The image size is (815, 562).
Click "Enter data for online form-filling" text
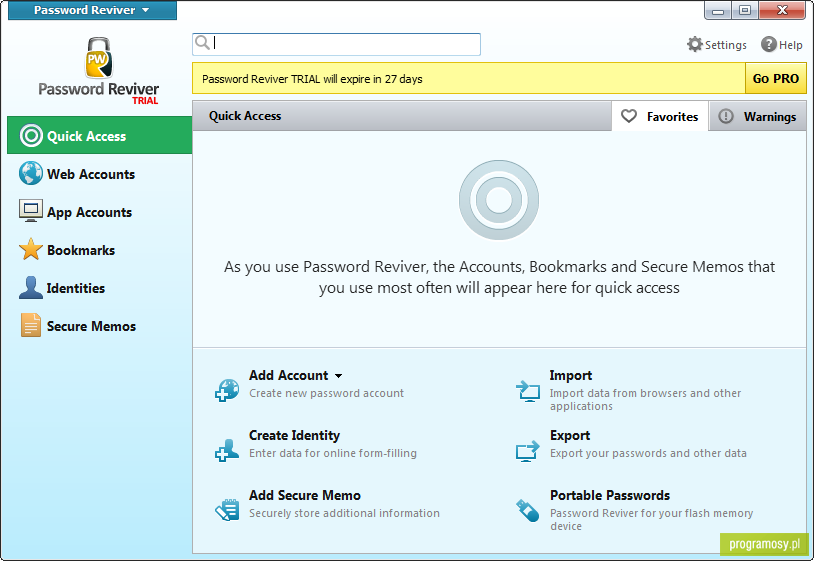(x=333, y=453)
